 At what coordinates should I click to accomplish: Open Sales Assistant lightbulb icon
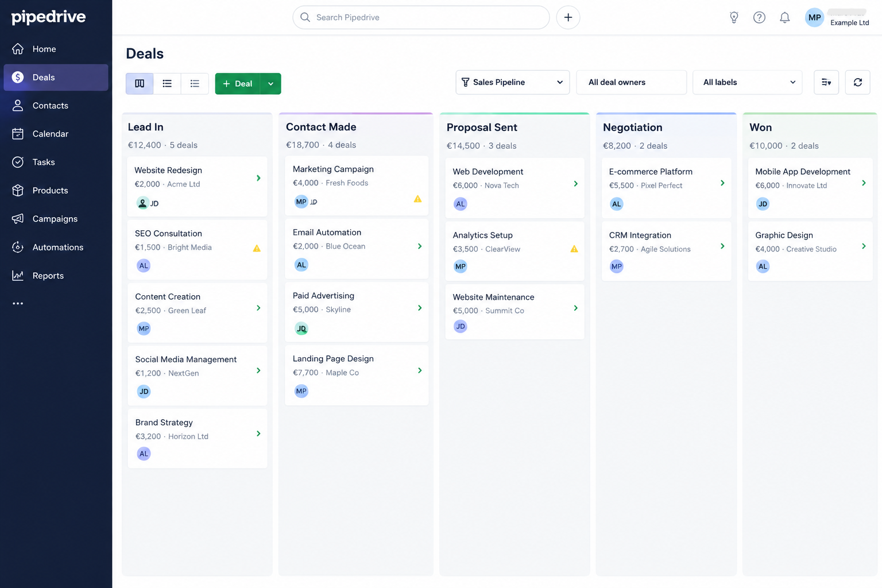734,17
